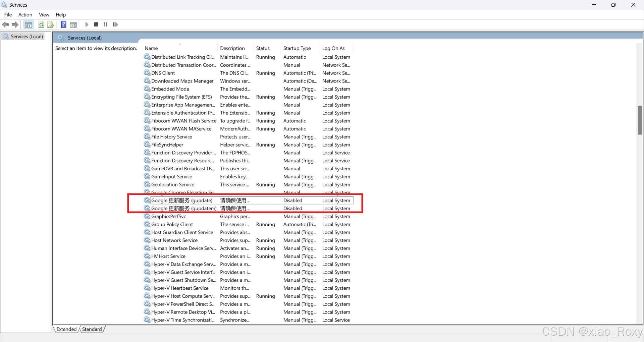Open the Help menu
Viewport: 644px width, 342px height.
[x=61, y=15]
